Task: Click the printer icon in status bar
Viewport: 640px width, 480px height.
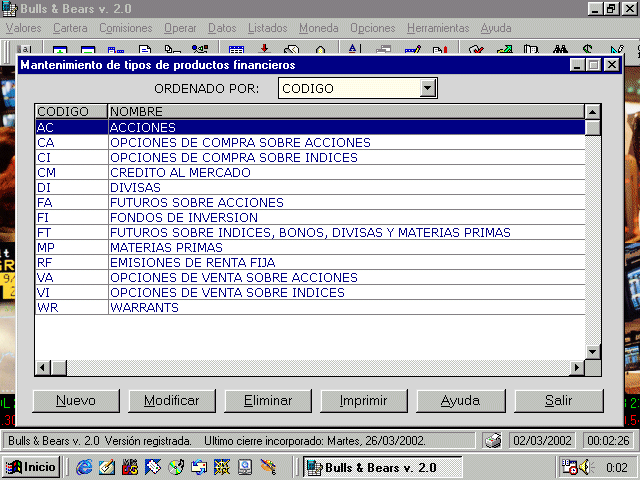Action: pyautogui.click(x=493, y=441)
